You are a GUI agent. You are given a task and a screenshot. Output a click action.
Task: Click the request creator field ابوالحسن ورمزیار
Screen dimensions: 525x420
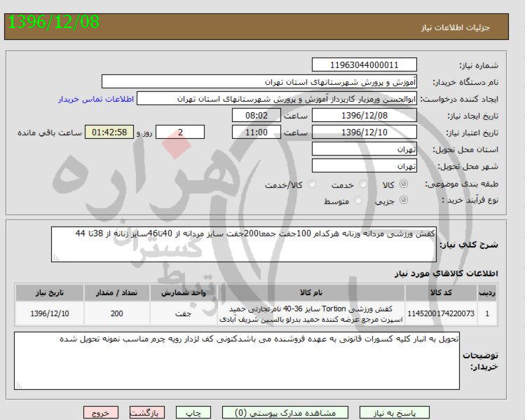coord(277,98)
